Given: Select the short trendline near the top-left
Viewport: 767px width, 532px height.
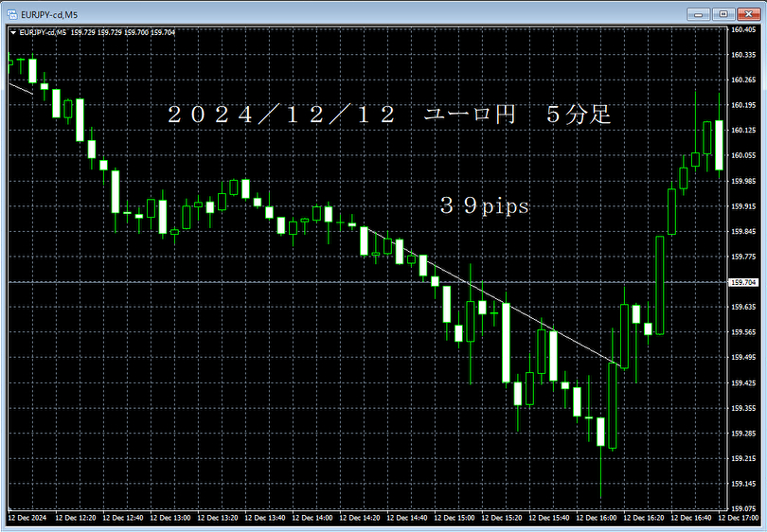Looking at the screenshot, I should 21,88.
